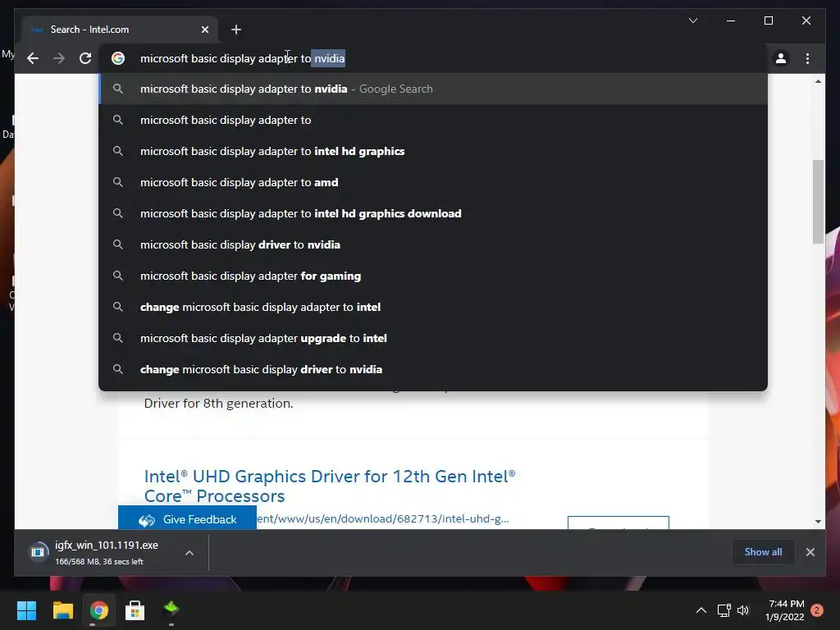Screen dimensions: 840x630
Task: Click the forward navigation arrow
Action: click(x=59, y=58)
